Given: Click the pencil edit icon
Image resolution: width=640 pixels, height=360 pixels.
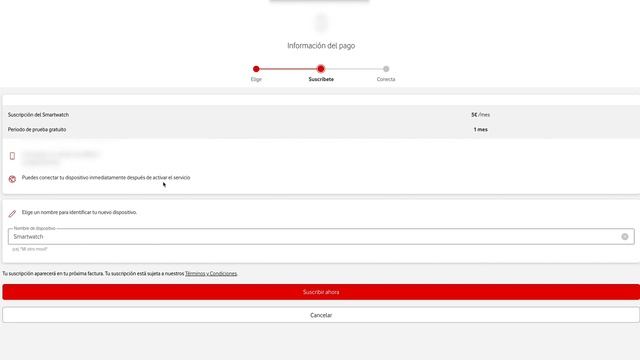Looking at the screenshot, I should [x=12, y=213].
